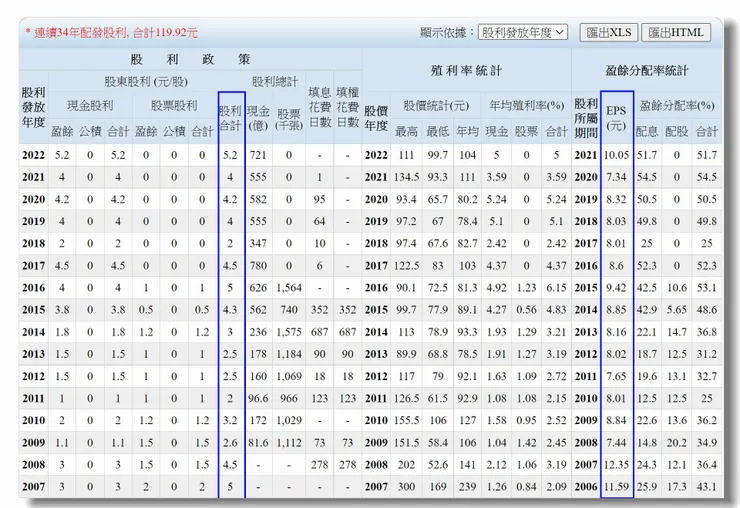The image size is (740, 508).
Task: Select stock total cell 1,112
Action: 289,442
